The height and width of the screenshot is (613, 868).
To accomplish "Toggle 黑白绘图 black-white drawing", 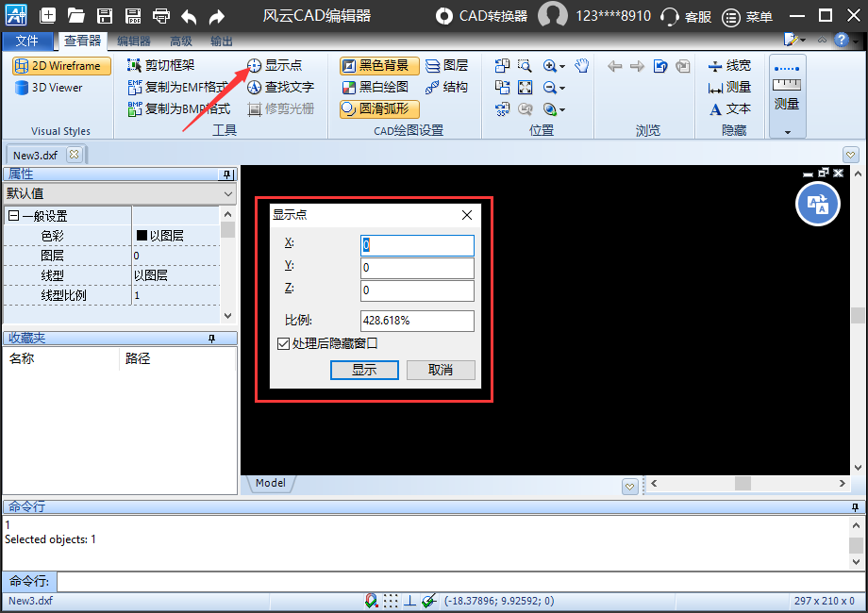I will click(376, 87).
